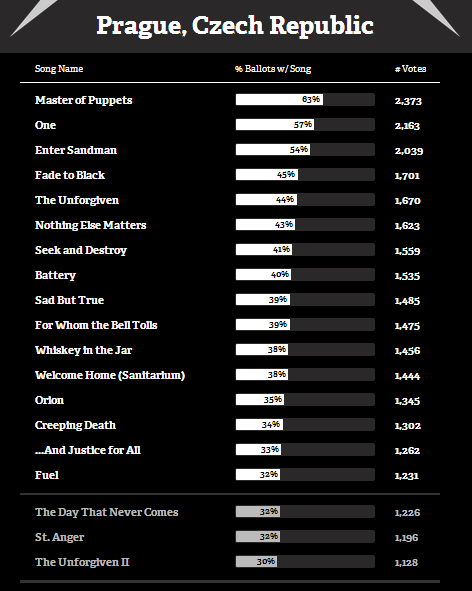Click the 57% progress bar for One

point(305,124)
